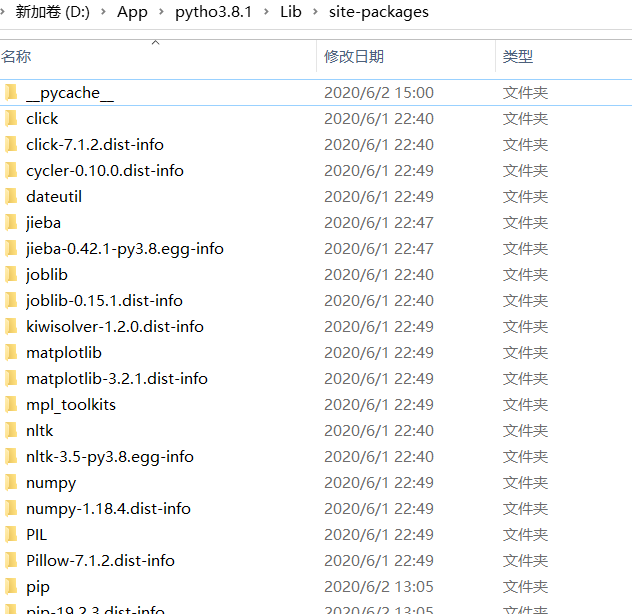Click folder icon beside click-7.1.2.dist-info
The width and height of the screenshot is (632, 614).
click(x=11, y=145)
